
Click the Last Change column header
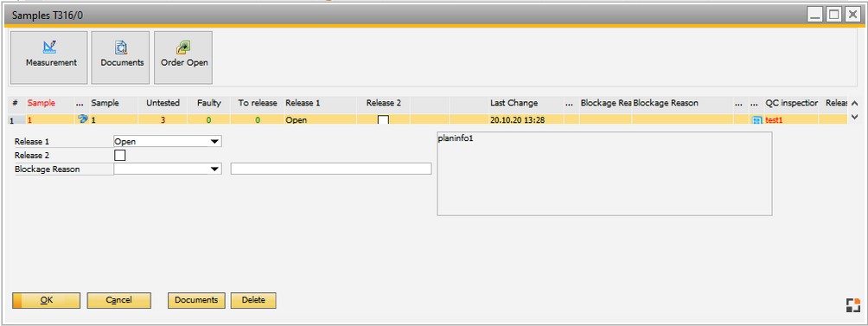click(514, 103)
